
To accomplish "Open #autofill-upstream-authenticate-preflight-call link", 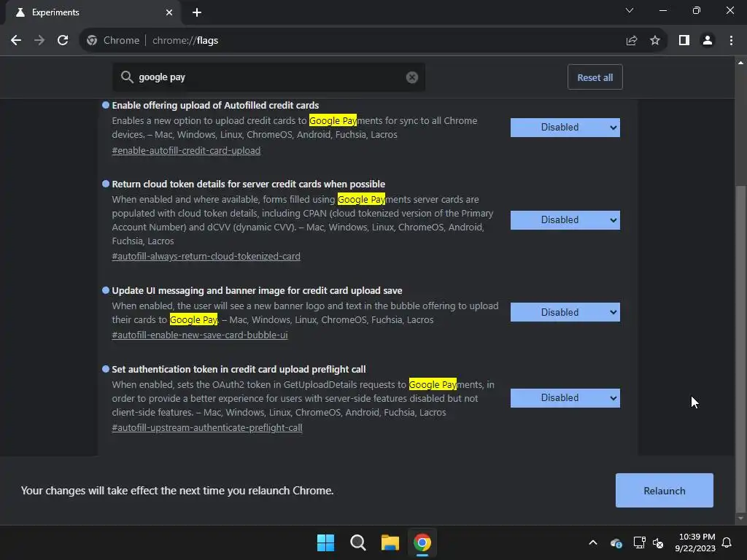I will point(207,427).
